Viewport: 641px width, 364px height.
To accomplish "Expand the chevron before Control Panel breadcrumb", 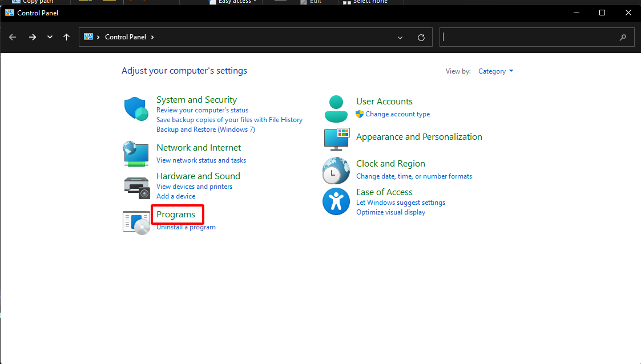I will point(98,37).
